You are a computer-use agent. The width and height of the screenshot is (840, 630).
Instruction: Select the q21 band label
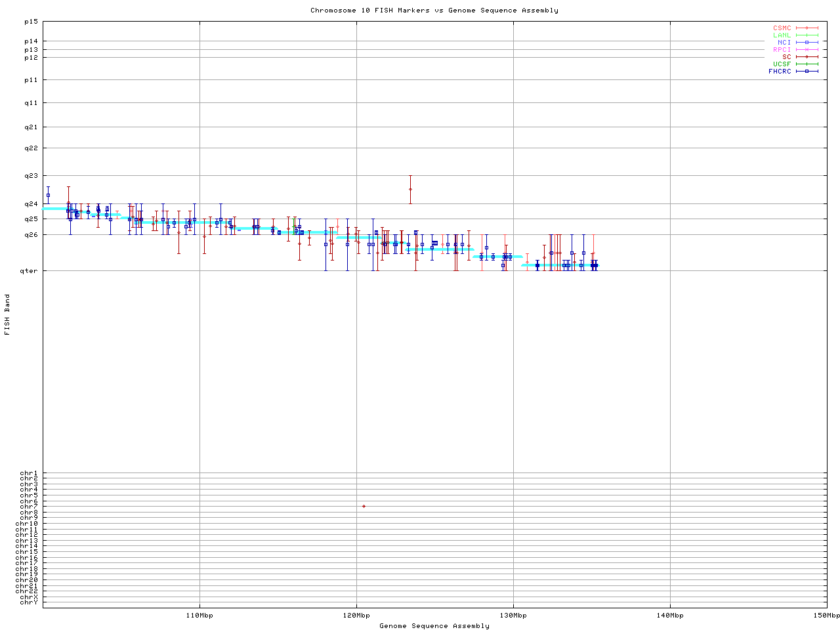[x=31, y=127]
